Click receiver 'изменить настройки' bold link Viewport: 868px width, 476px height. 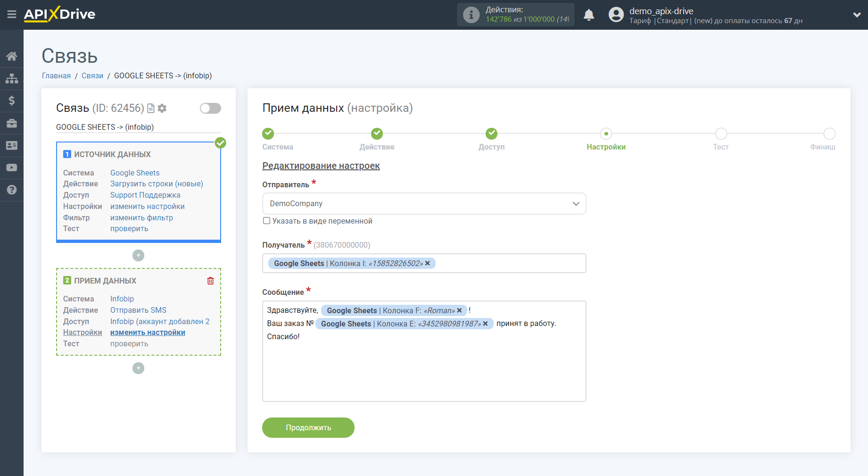click(x=148, y=333)
